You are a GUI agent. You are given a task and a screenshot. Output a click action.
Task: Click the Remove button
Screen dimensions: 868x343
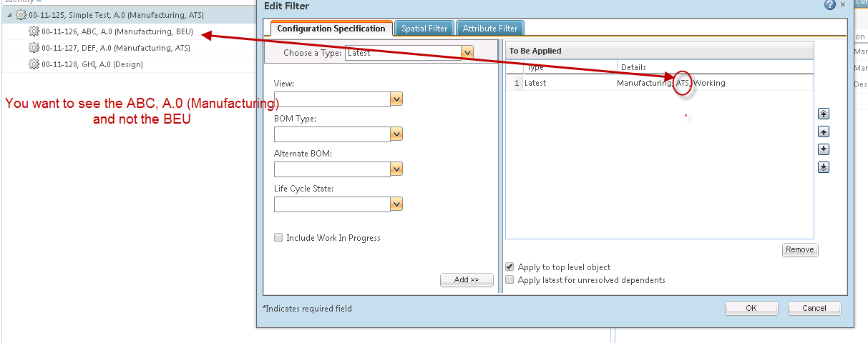point(799,249)
